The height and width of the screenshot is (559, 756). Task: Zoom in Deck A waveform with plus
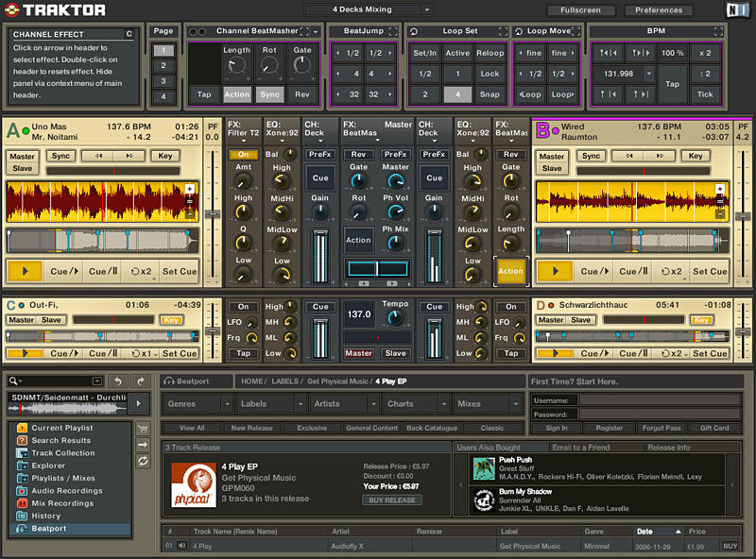(190, 189)
